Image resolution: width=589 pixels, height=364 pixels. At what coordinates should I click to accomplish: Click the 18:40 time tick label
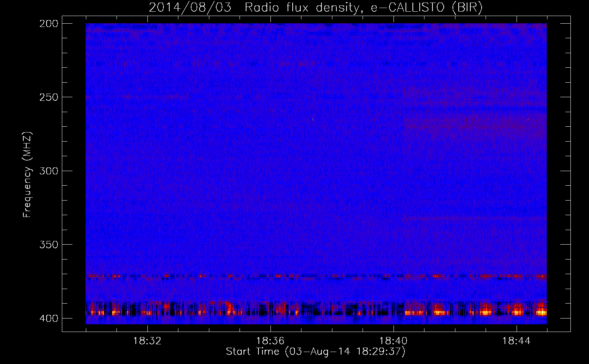click(394, 341)
